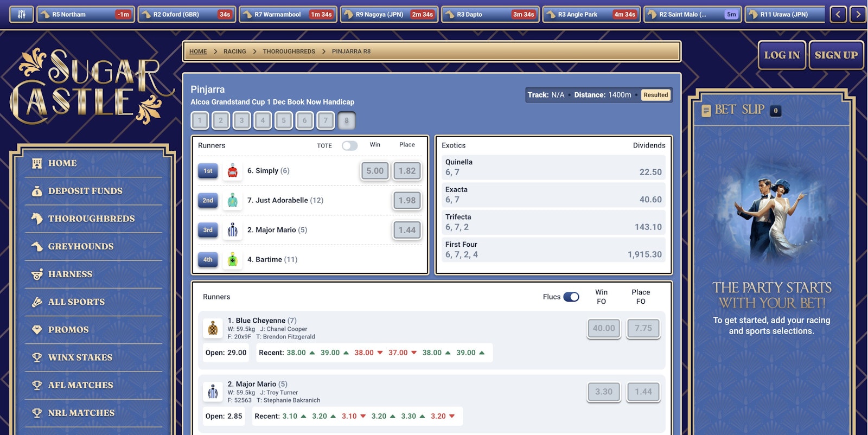Click the Simply jockey silks icon
Screen dimensions: 868x435
point(233,171)
